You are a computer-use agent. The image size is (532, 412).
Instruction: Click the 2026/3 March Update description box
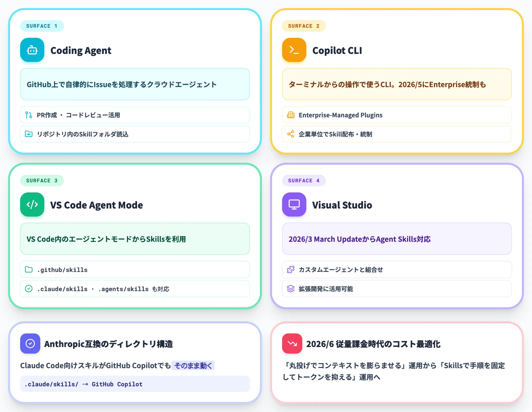tap(397, 239)
